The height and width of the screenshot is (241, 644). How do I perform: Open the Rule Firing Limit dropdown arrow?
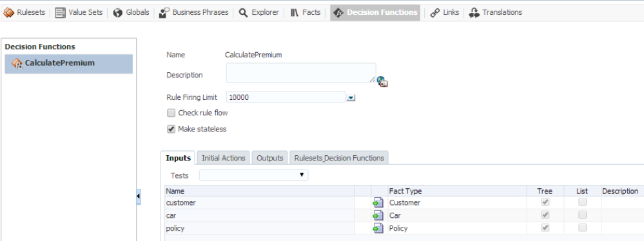click(x=351, y=98)
